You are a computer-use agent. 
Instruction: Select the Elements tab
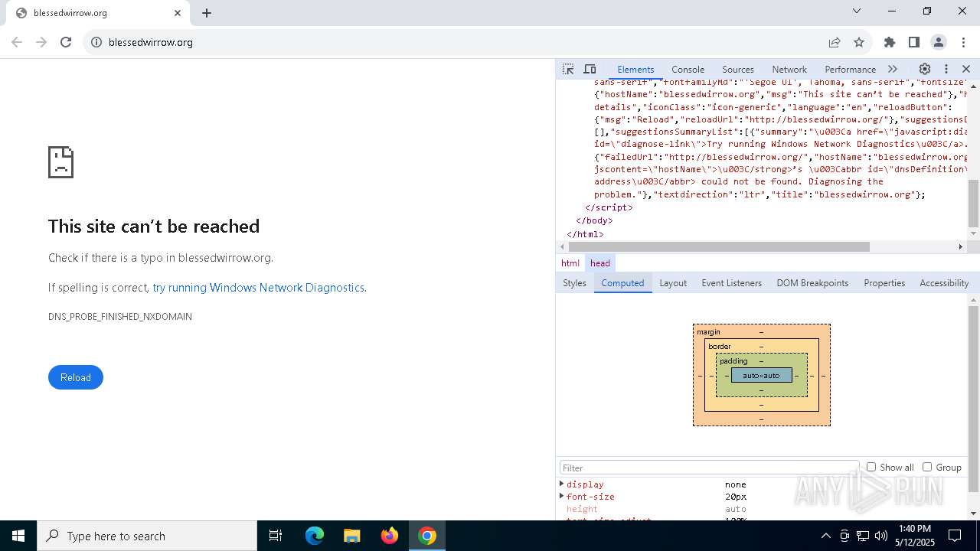pos(635,69)
